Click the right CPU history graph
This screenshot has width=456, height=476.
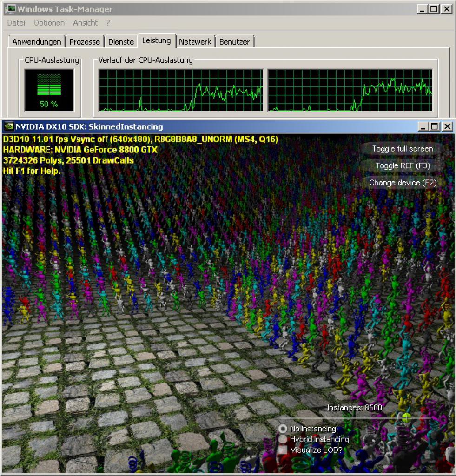pyautogui.click(x=350, y=90)
